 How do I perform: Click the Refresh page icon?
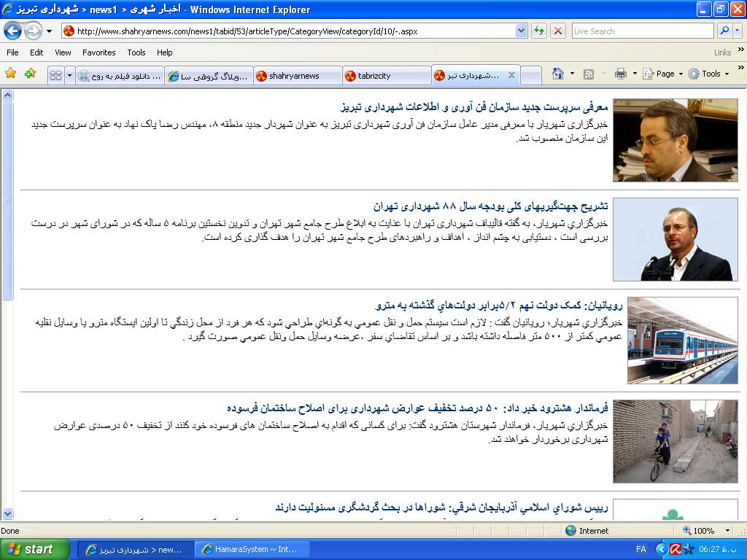point(539,31)
